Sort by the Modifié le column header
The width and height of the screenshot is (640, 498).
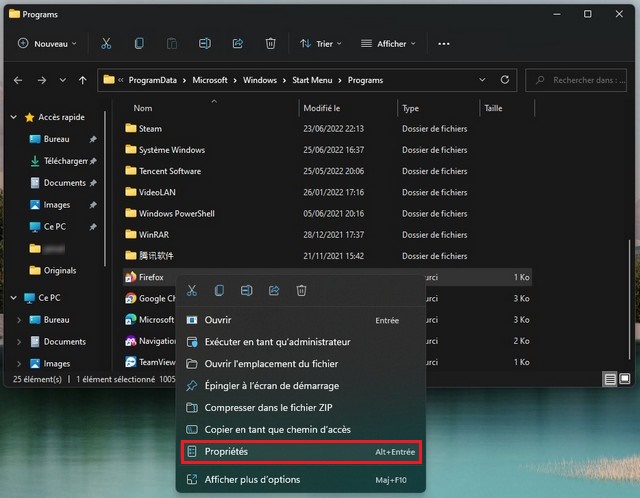[322, 108]
